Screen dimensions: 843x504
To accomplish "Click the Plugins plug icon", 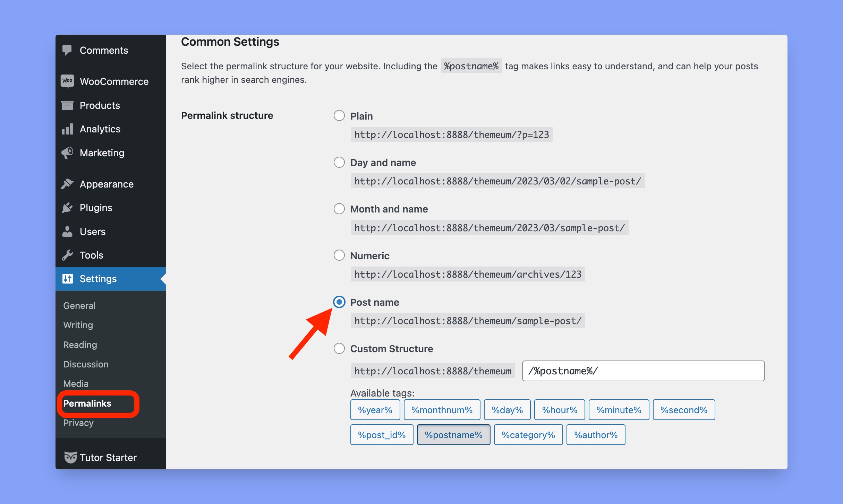I will pyautogui.click(x=67, y=208).
